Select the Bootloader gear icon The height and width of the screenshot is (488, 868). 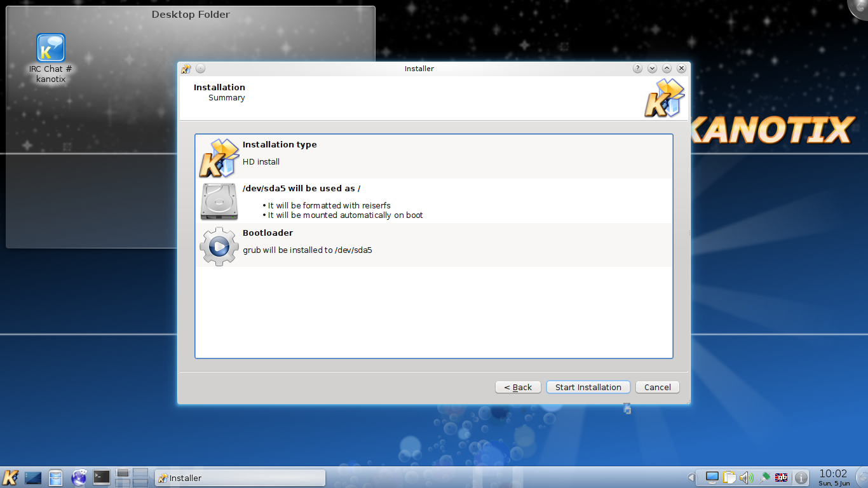tap(219, 246)
